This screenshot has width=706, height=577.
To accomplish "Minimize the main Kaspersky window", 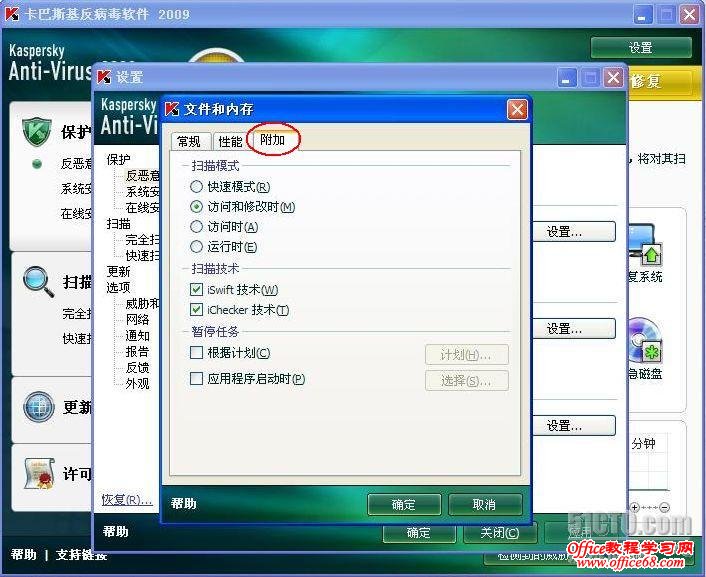I will [x=643, y=14].
